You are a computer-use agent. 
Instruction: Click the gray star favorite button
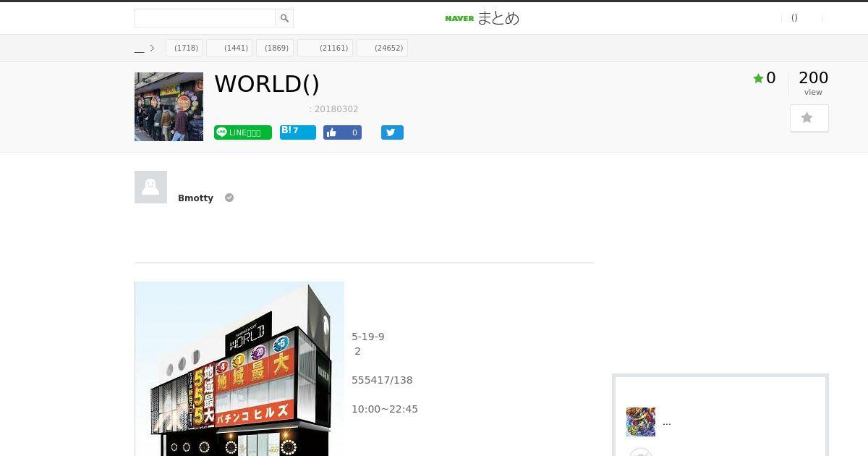click(809, 118)
